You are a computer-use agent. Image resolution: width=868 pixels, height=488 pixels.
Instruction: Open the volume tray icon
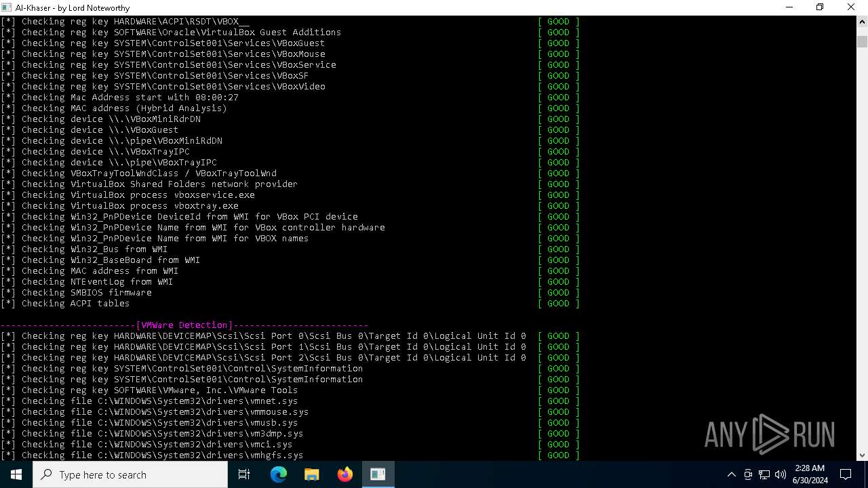781,474
